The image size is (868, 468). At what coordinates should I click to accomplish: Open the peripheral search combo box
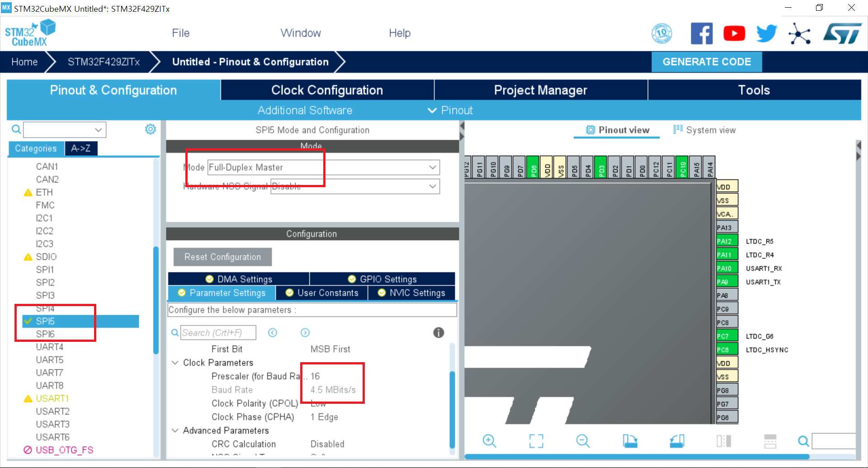(65, 130)
